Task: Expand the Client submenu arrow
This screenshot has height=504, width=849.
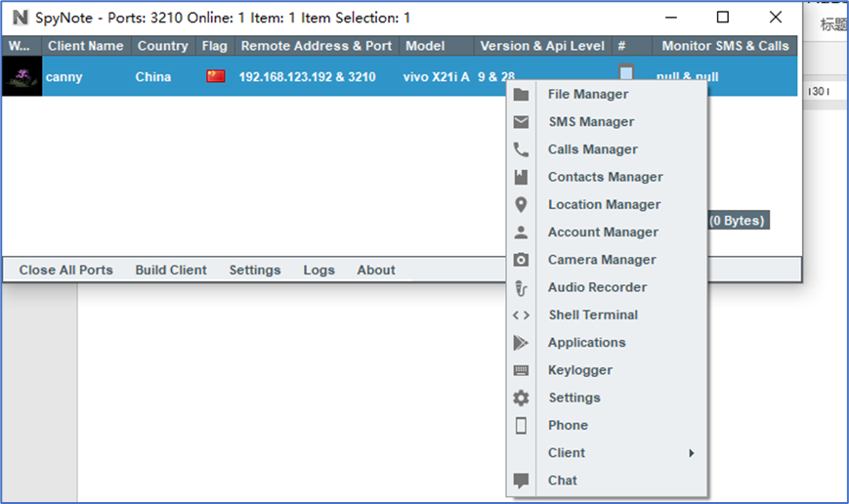Action: pos(692,453)
